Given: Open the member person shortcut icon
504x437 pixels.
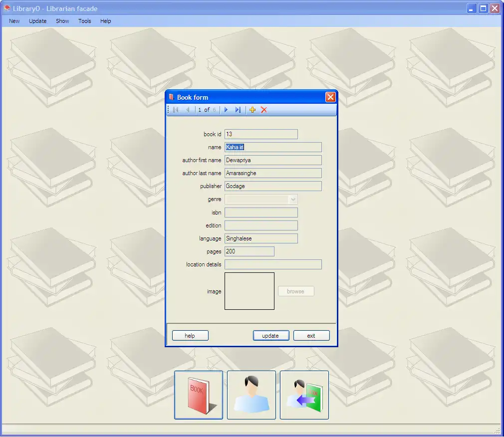Looking at the screenshot, I should point(252,395).
